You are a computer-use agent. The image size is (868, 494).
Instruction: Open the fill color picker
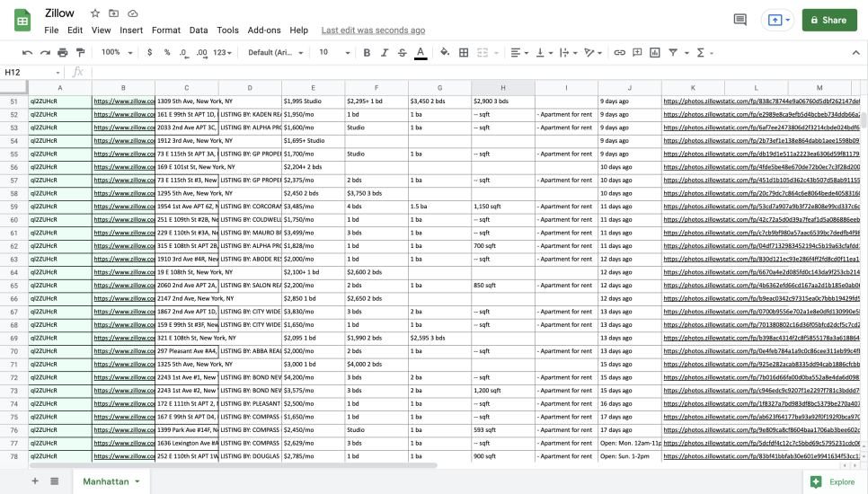[x=444, y=53]
